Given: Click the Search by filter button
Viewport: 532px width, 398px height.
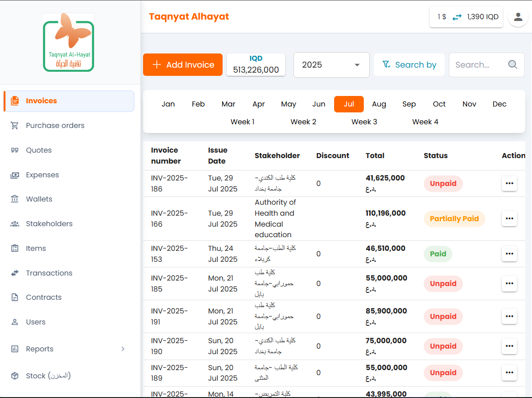Looking at the screenshot, I should click(409, 65).
